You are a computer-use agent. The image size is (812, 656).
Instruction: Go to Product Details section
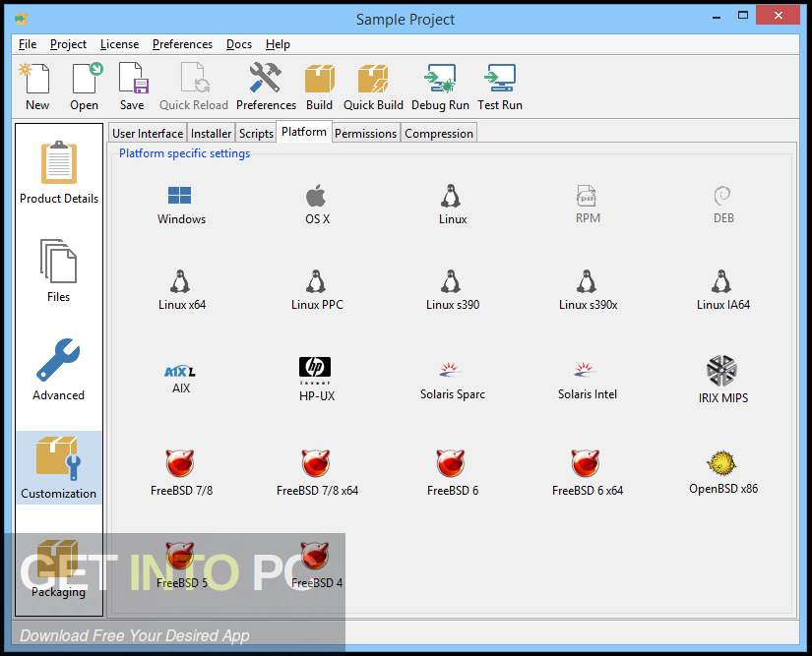coord(59,173)
